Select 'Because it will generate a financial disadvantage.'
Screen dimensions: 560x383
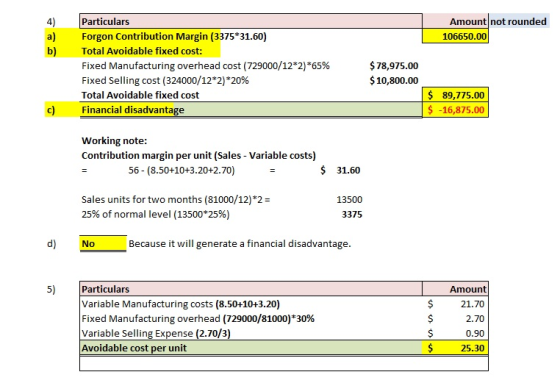(240, 244)
